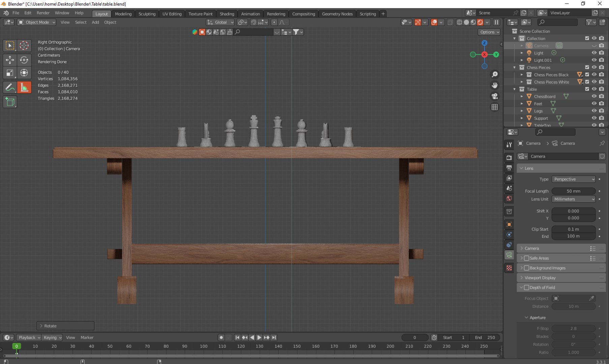Click the Clip Start 0.1 m slider

574,229
